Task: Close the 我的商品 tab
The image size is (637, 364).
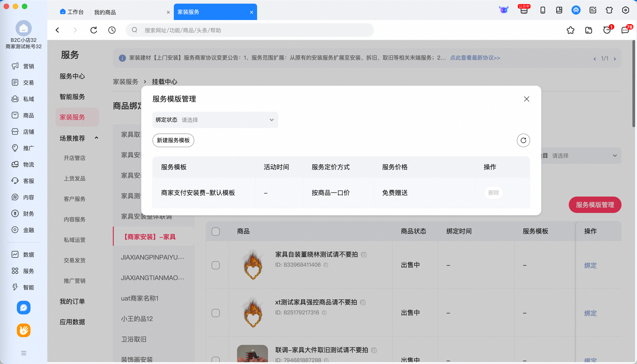Action: (168, 12)
